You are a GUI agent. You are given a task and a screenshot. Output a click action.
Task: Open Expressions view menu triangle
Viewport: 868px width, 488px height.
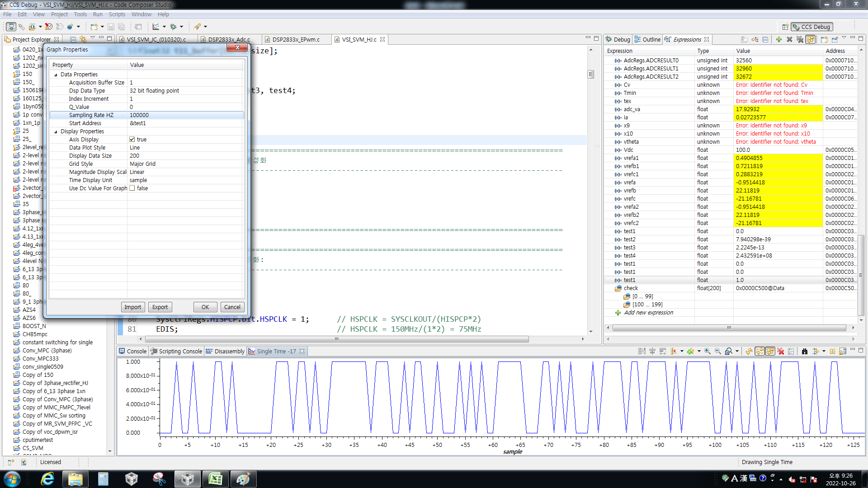[844, 38]
